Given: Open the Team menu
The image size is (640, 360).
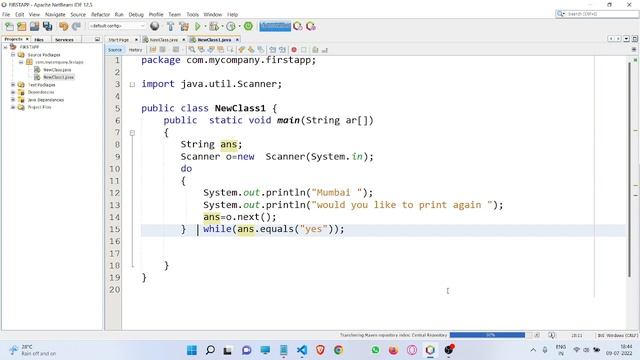Looking at the screenshot, I should point(174,14).
